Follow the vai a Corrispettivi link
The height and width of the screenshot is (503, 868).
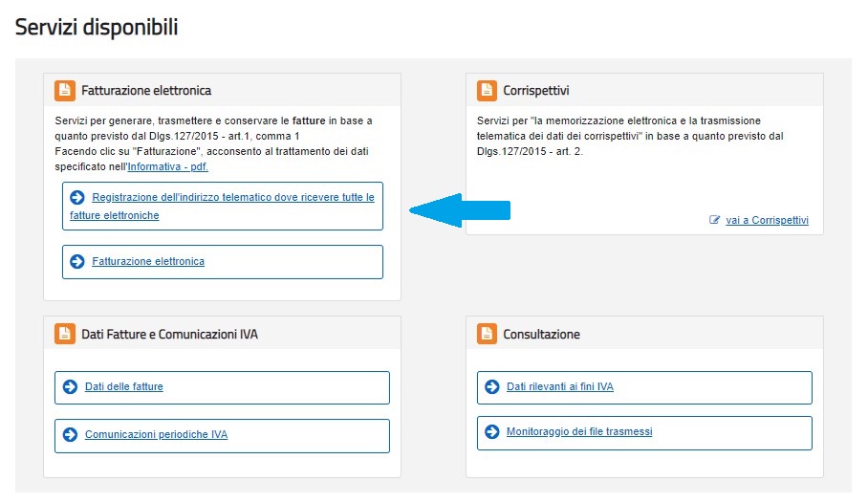coord(768,220)
